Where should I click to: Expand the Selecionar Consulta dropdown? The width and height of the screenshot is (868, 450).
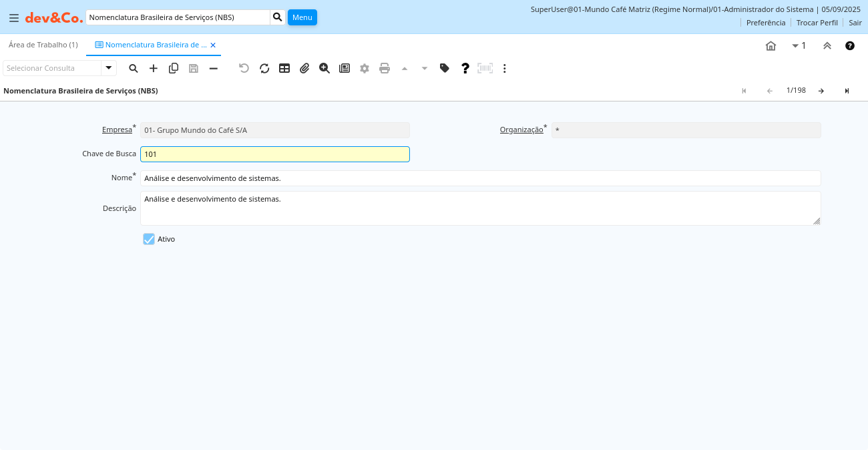pos(109,68)
